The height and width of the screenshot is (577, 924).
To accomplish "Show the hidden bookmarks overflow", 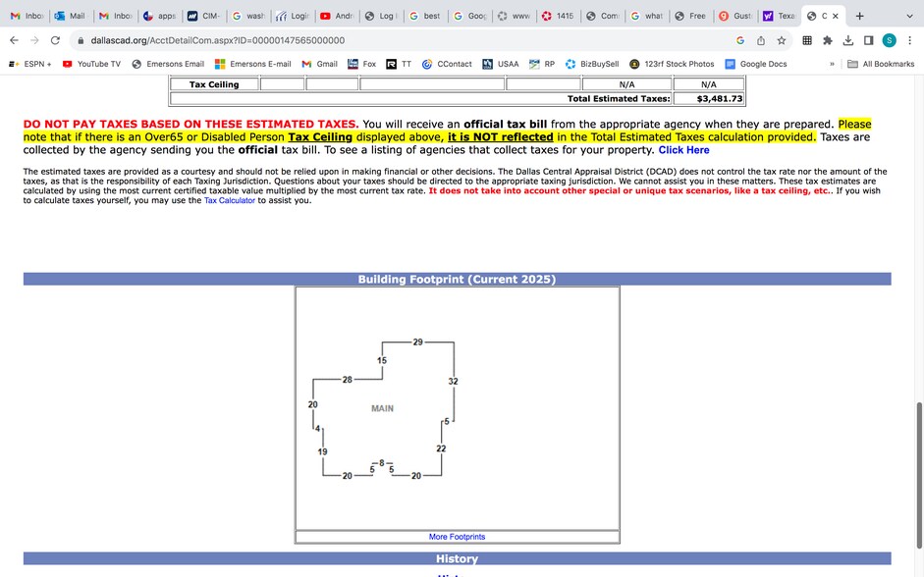I will pos(832,64).
